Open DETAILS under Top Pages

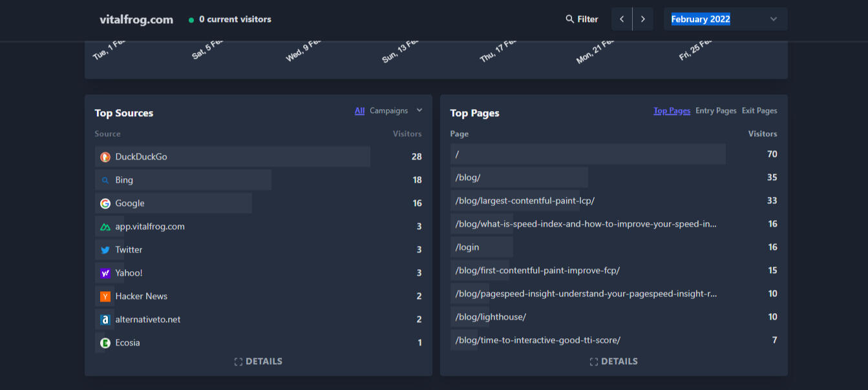click(x=614, y=362)
